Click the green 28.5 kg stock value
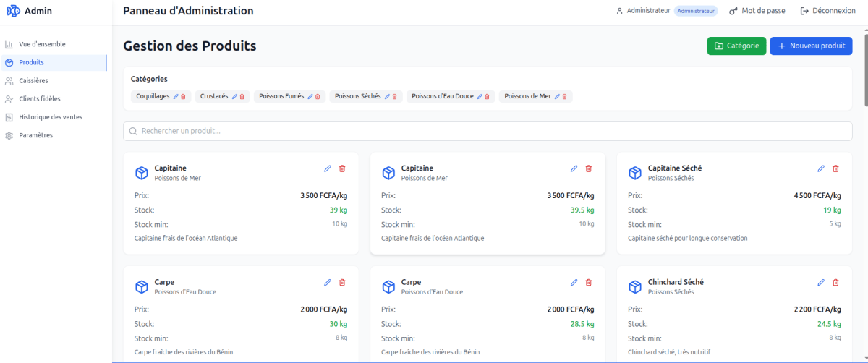868x363 pixels. [x=582, y=324]
